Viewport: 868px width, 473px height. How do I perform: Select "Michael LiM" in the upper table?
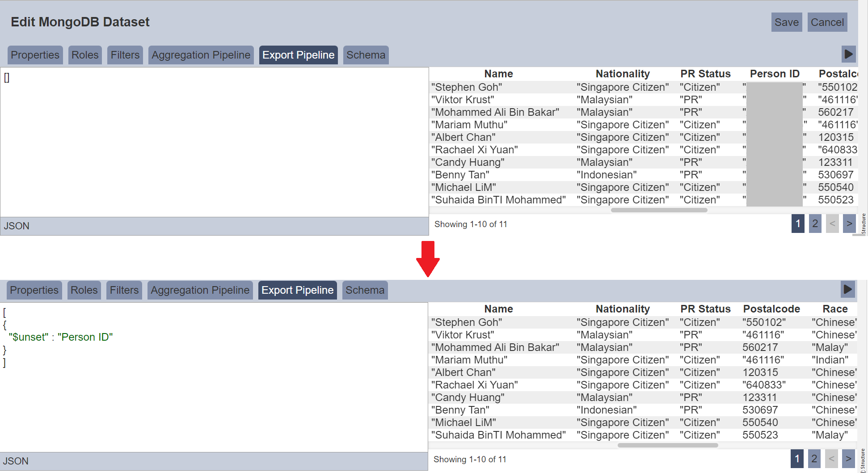pos(463,187)
